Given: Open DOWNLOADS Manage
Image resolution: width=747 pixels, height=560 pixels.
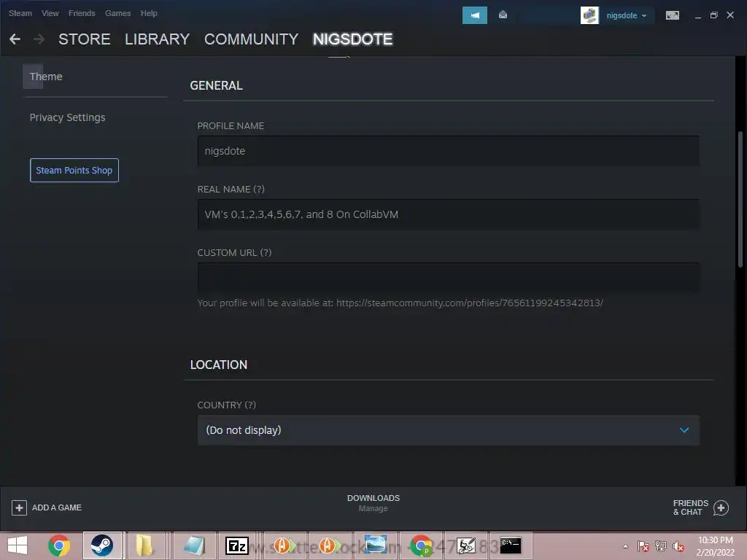Looking at the screenshot, I should (373, 503).
